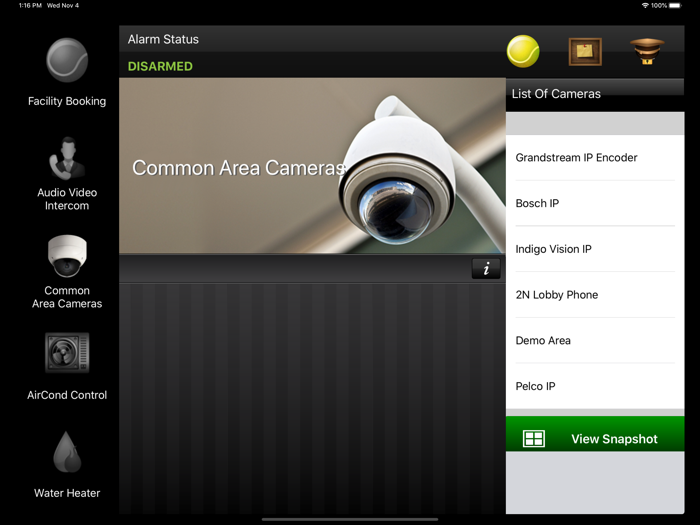This screenshot has width=700, height=525.
Task: Click the Water Heater label
Action: click(x=67, y=493)
